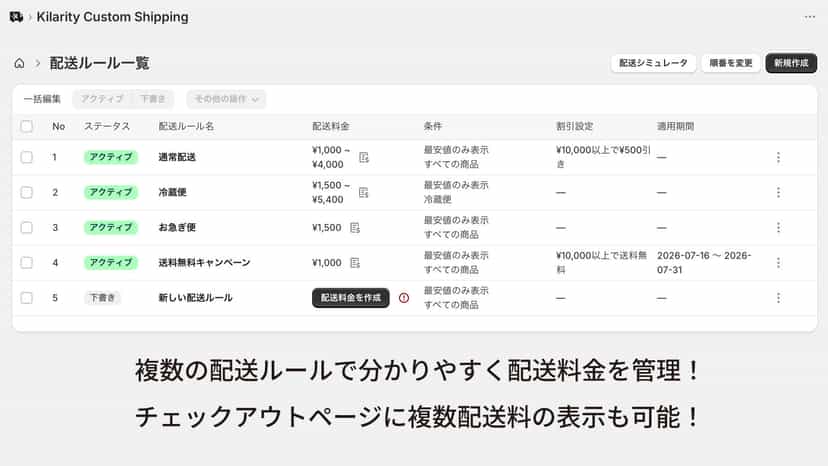Click the 配送ルール一覧 page heading
The width and height of the screenshot is (828, 466).
(99, 63)
